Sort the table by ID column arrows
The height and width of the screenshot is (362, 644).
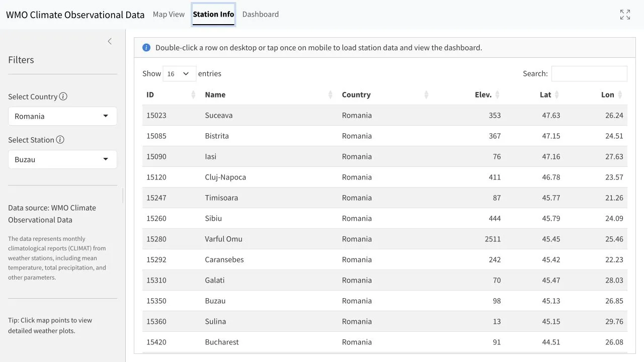(194, 95)
